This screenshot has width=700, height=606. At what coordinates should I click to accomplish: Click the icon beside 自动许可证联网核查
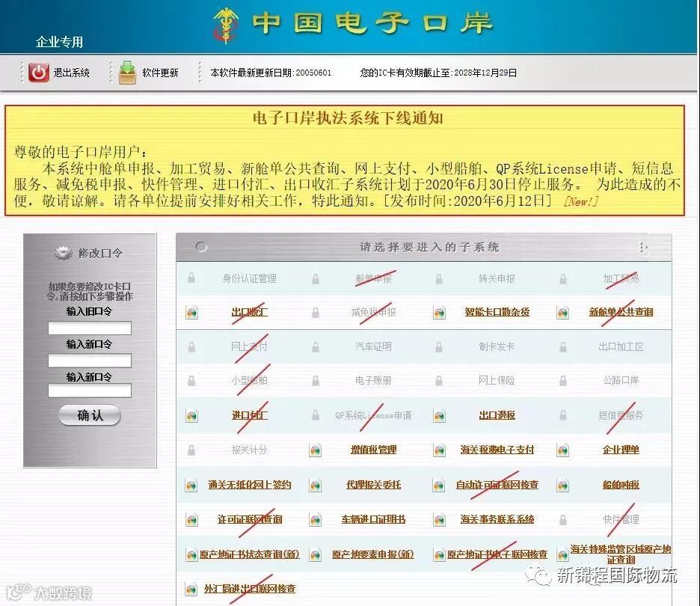pos(439,485)
